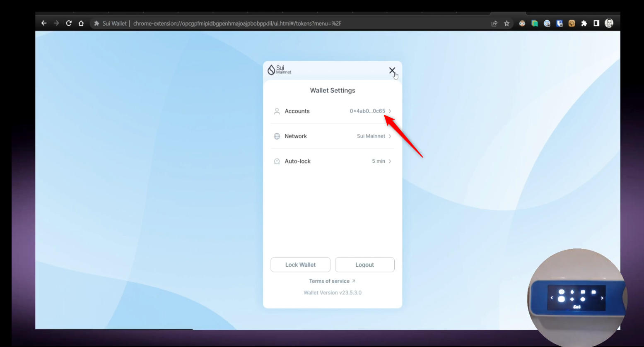Go forward in the browser

point(56,24)
